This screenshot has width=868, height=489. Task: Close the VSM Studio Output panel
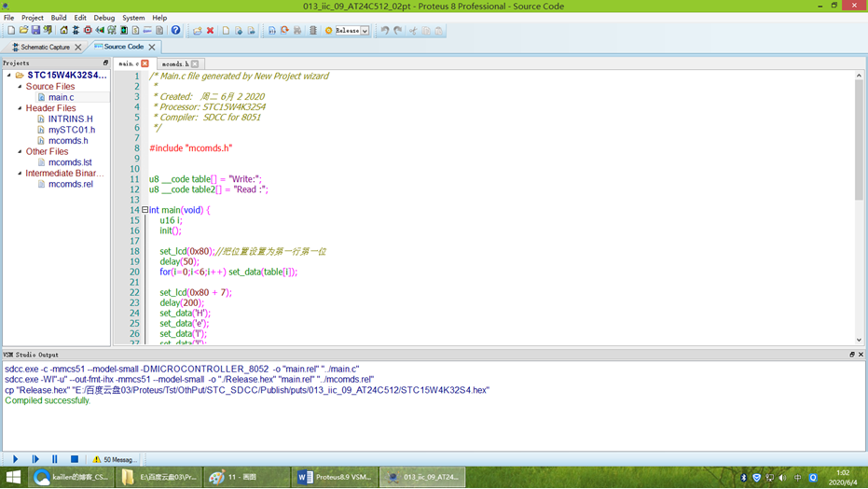(x=861, y=355)
